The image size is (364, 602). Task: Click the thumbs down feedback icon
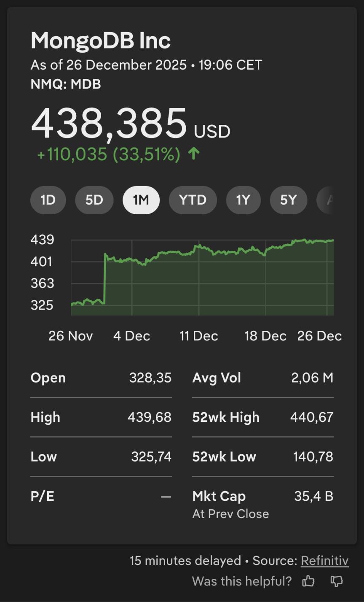(336, 581)
